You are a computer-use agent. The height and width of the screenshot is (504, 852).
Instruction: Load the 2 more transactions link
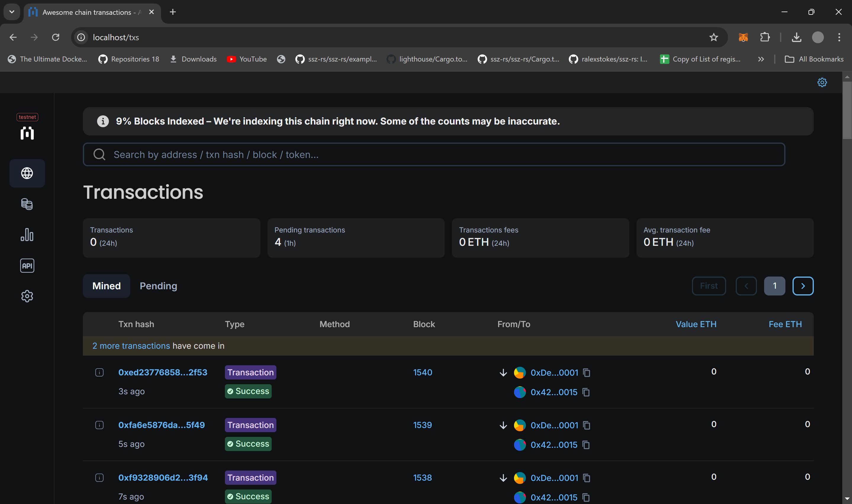[131, 346]
